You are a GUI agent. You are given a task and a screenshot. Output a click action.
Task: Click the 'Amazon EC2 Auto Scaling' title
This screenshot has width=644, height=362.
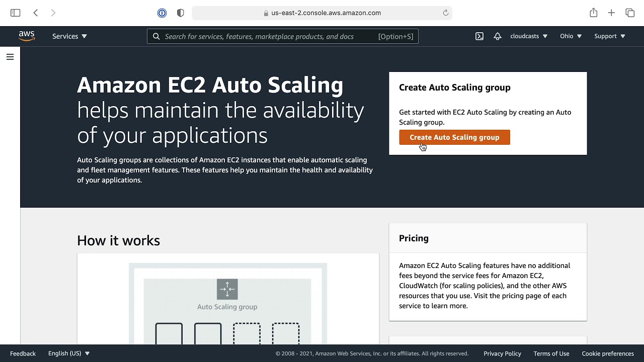pyautogui.click(x=210, y=85)
